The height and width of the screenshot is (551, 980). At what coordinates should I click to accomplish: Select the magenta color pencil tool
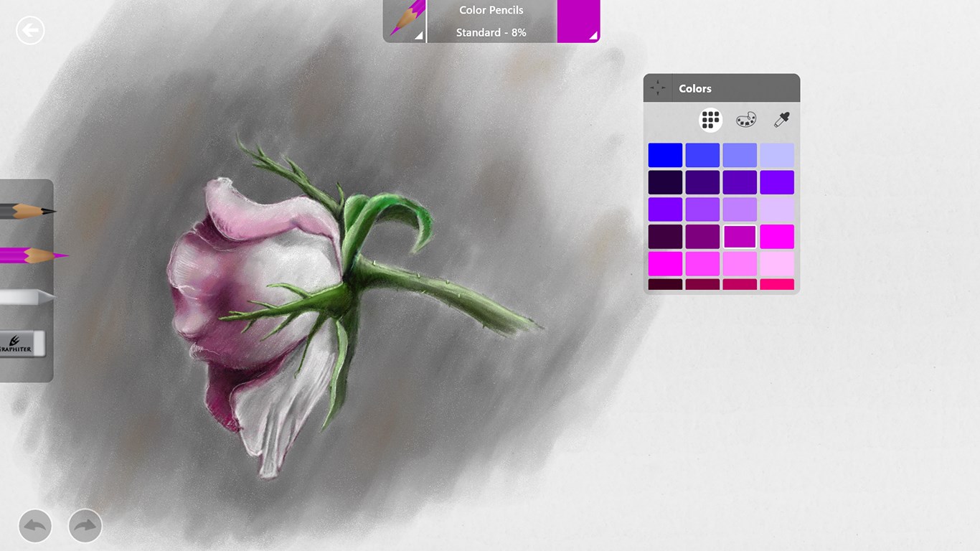tap(22, 255)
